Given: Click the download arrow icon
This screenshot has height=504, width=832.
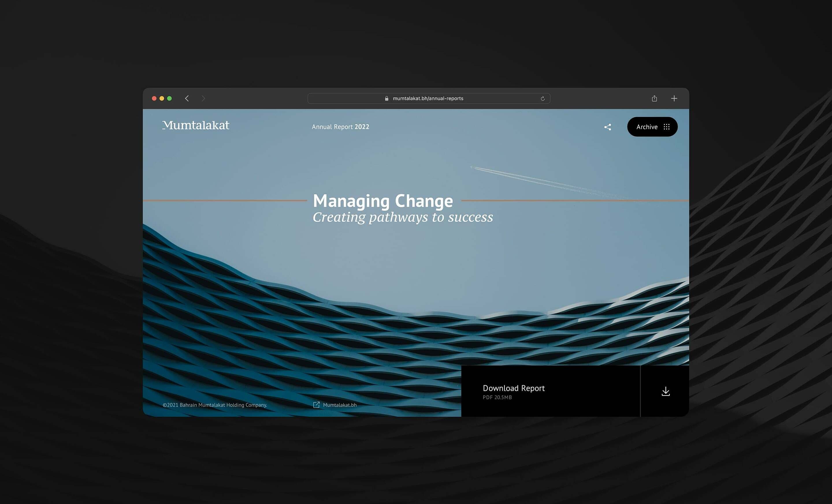Looking at the screenshot, I should click(x=666, y=391).
